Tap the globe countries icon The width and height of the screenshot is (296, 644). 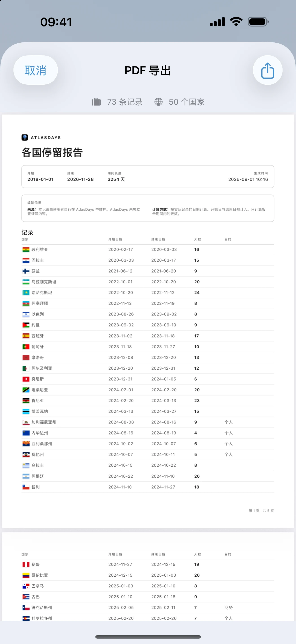(x=159, y=102)
